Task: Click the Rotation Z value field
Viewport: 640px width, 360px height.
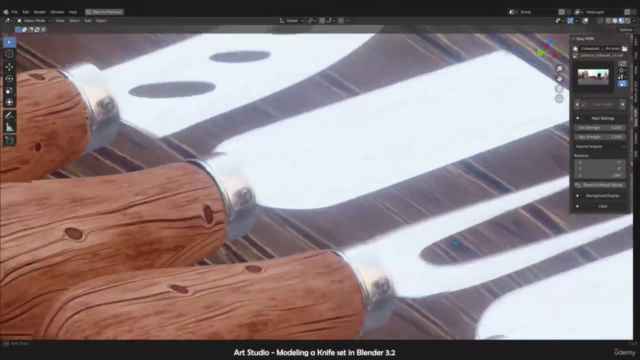Action: pos(600,175)
